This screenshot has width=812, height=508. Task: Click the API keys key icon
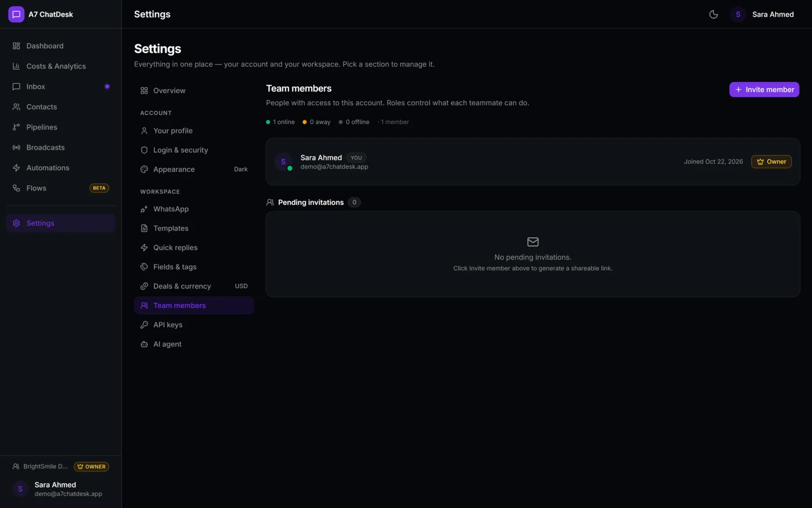[144, 325]
